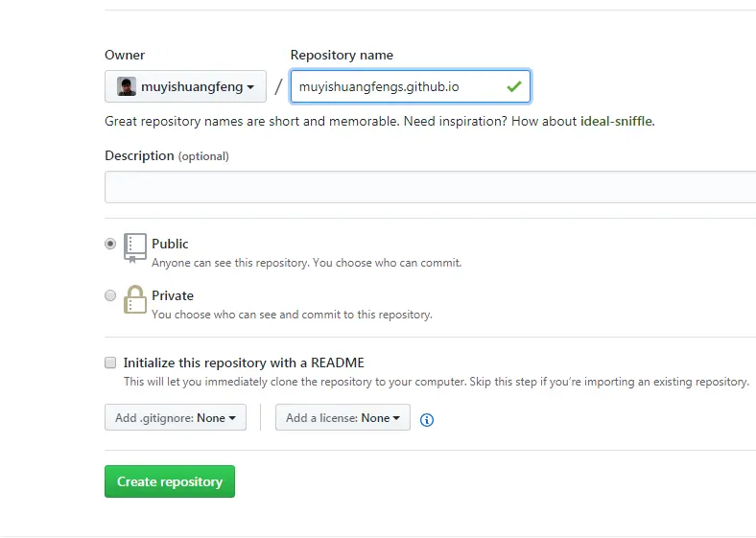The width and height of the screenshot is (756, 538).
Task: Click the public repository book icon
Action: [135, 248]
